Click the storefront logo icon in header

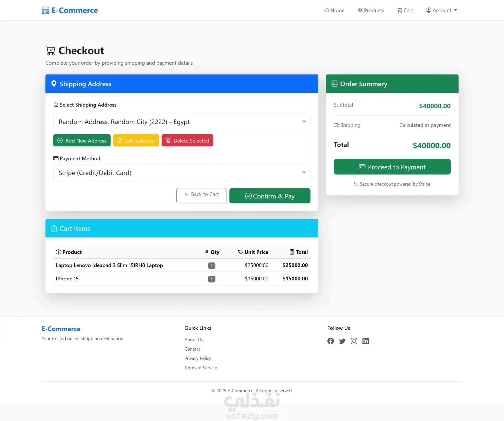coord(45,10)
